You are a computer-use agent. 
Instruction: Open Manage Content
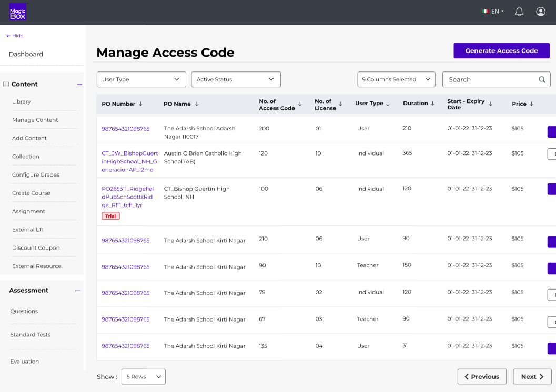[x=35, y=120]
